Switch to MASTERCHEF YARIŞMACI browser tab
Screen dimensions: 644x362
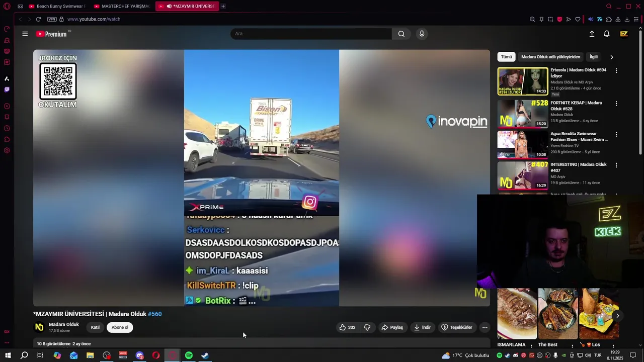point(122,6)
